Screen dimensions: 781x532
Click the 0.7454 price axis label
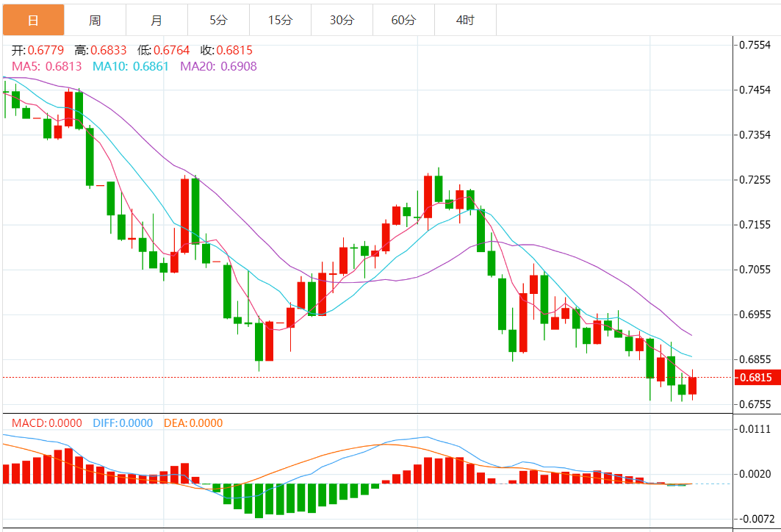pos(755,90)
